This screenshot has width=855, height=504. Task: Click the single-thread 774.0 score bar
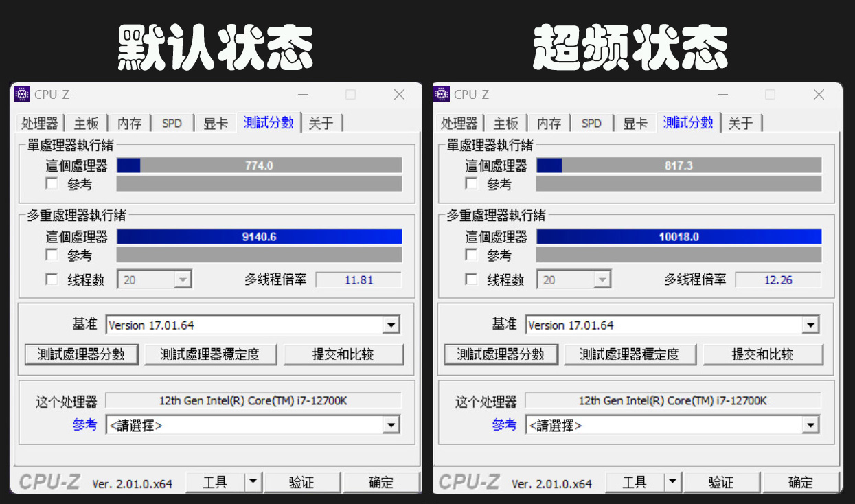259,165
